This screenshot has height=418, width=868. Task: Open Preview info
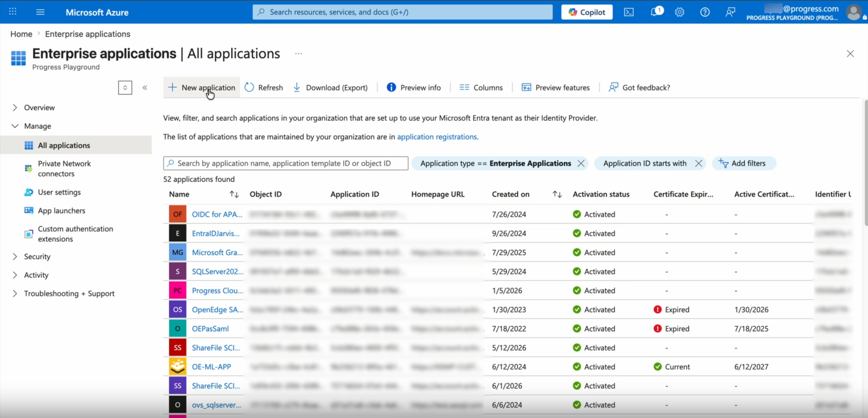pos(413,88)
